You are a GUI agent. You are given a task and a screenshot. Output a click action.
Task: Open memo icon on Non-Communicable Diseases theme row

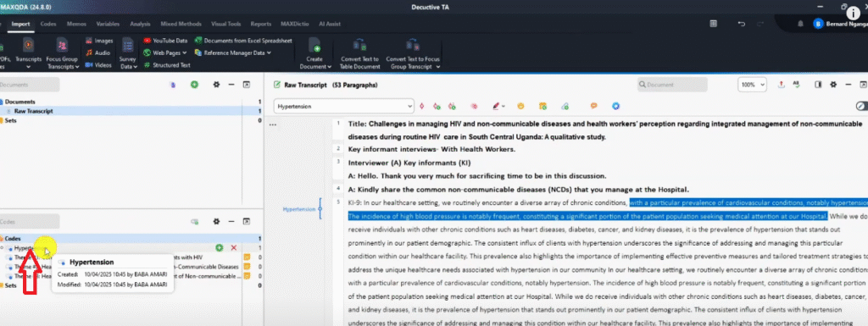[248, 267]
